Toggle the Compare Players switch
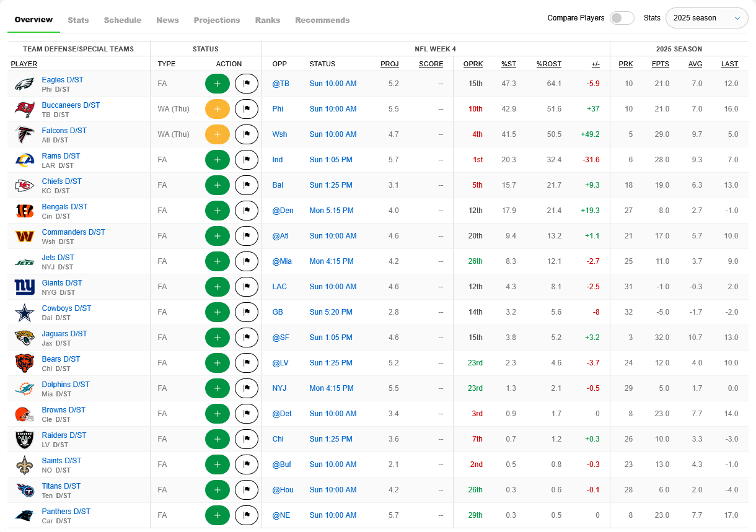This screenshot has width=756, height=532. click(x=622, y=18)
